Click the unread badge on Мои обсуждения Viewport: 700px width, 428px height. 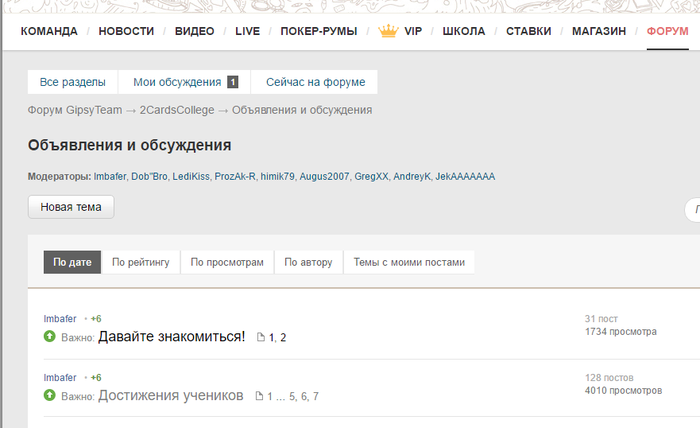[233, 82]
